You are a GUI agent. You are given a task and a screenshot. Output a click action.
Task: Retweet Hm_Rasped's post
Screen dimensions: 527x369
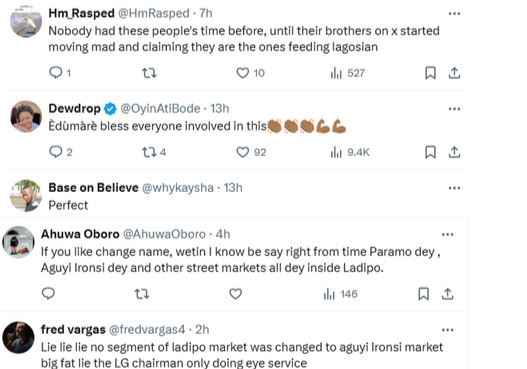[x=149, y=73]
